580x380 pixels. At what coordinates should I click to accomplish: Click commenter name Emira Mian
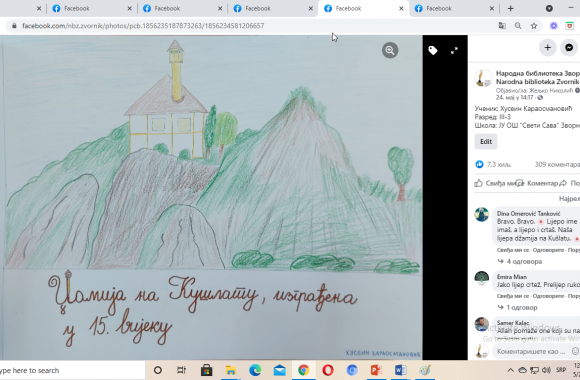512,277
